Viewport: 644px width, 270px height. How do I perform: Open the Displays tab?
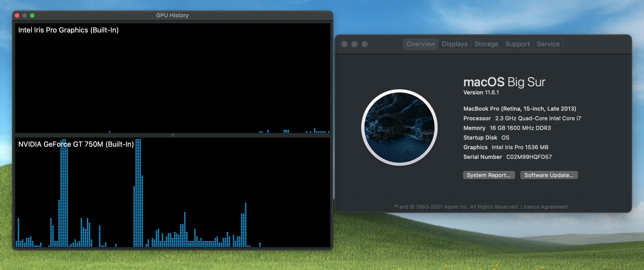[454, 44]
